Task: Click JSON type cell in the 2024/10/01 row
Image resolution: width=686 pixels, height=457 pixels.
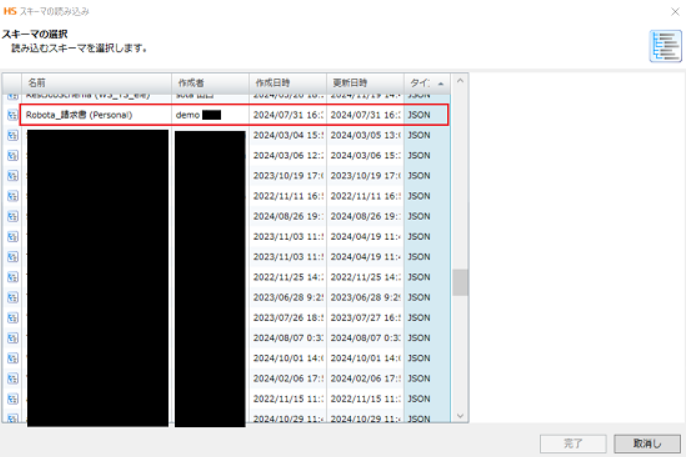Action: (427, 359)
